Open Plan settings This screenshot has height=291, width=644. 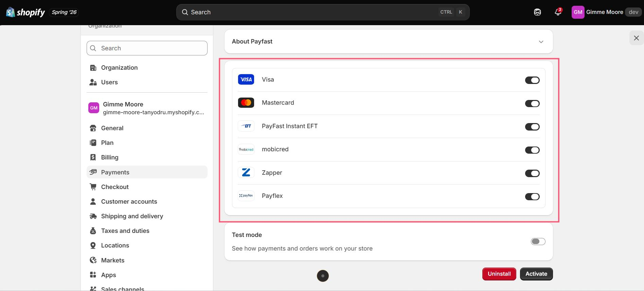[147, 143]
